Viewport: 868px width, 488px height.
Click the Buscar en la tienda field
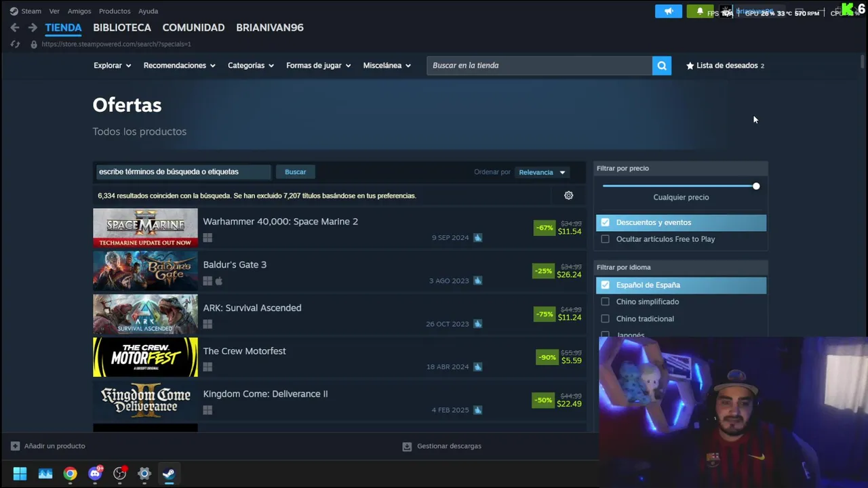tap(539, 66)
